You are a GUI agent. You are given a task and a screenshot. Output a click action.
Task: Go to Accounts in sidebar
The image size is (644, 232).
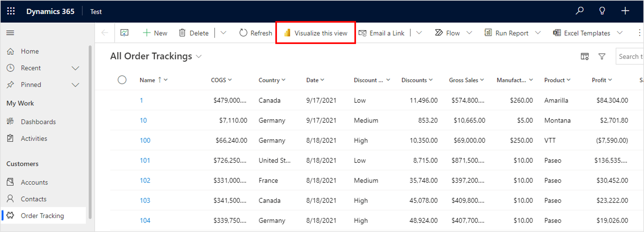34,182
